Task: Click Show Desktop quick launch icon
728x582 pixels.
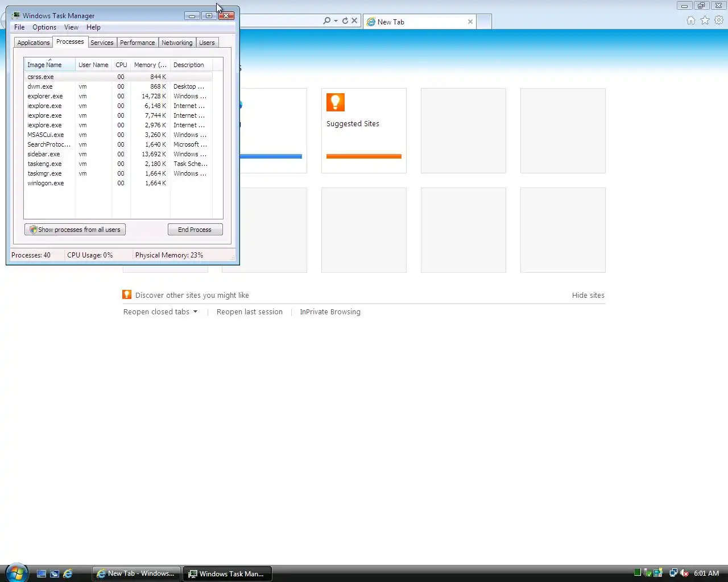Action: [x=42, y=573]
